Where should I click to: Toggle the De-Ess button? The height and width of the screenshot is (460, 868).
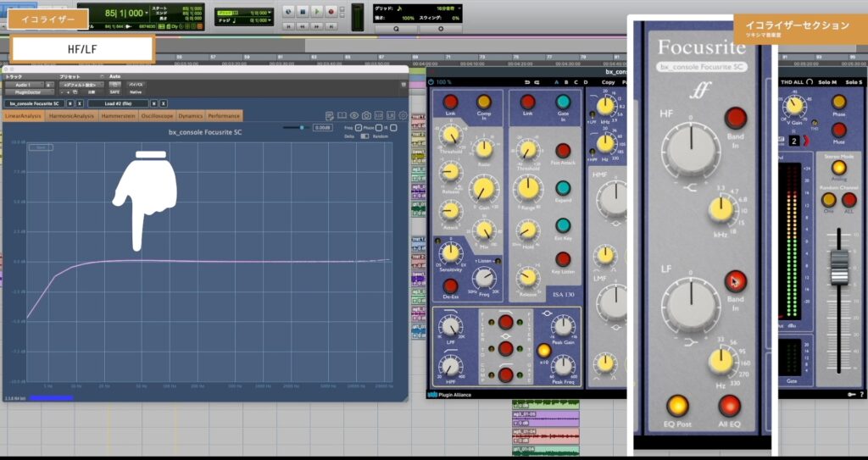[x=451, y=285]
